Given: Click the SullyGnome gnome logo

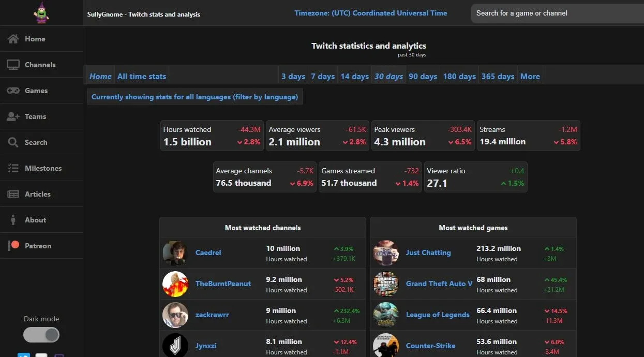Looking at the screenshot, I should pyautogui.click(x=41, y=12).
